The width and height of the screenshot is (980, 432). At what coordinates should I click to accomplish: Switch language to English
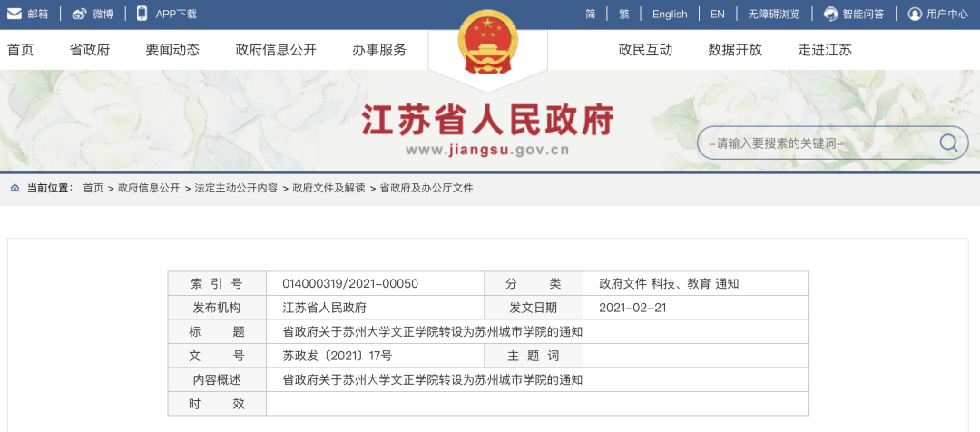[670, 14]
